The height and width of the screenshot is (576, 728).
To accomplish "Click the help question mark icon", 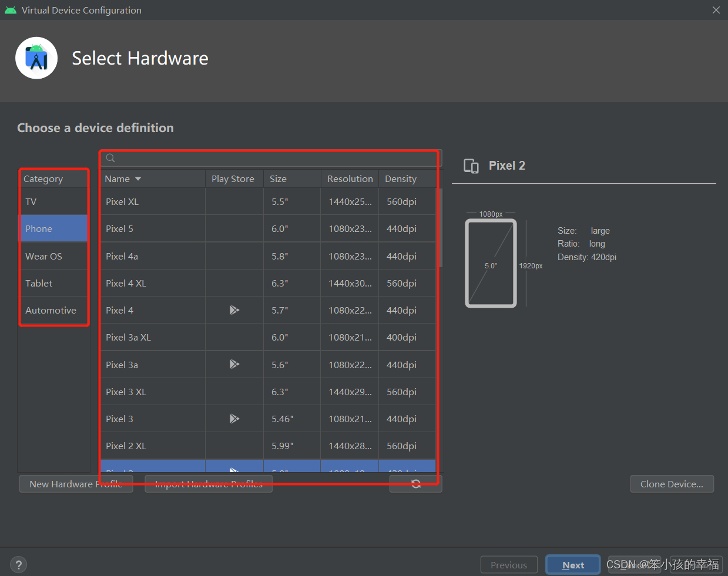I will point(18,564).
